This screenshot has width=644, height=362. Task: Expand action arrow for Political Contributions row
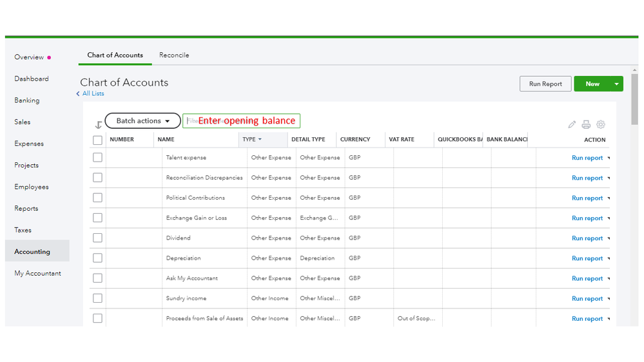click(x=609, y=198)
